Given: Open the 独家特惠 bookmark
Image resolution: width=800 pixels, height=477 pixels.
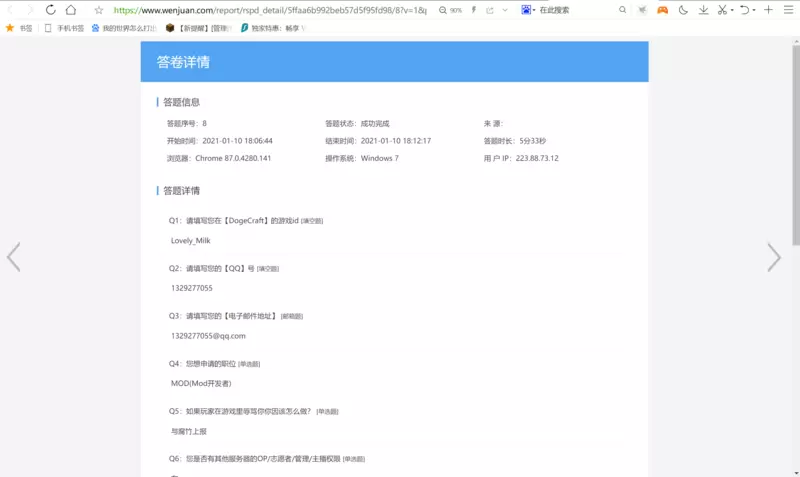Looking at the screenshot, I should [273, 28].
